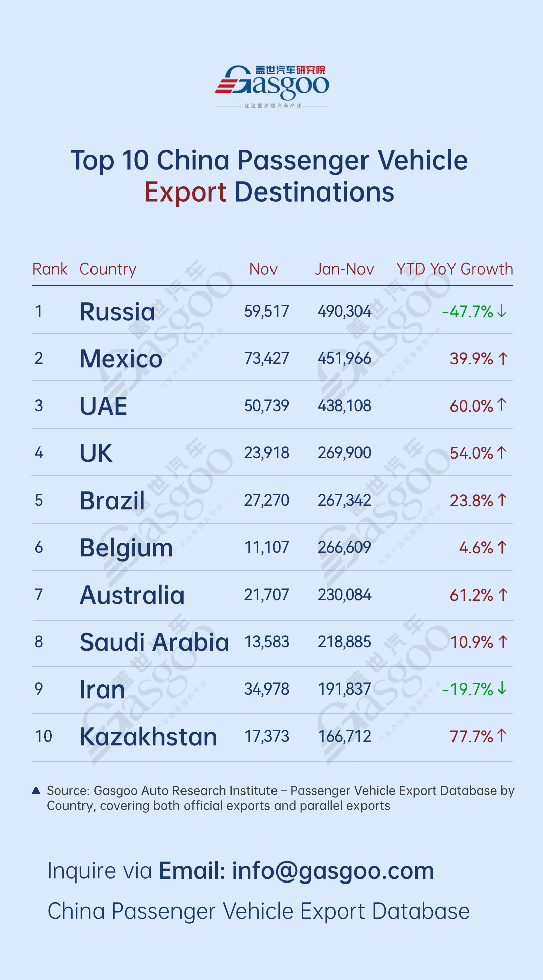Image resolution: width=543 pixels, height=980 pixels.
Task: Click the up arrow next to Australia's 61.2%
Action: click(503, 595)
